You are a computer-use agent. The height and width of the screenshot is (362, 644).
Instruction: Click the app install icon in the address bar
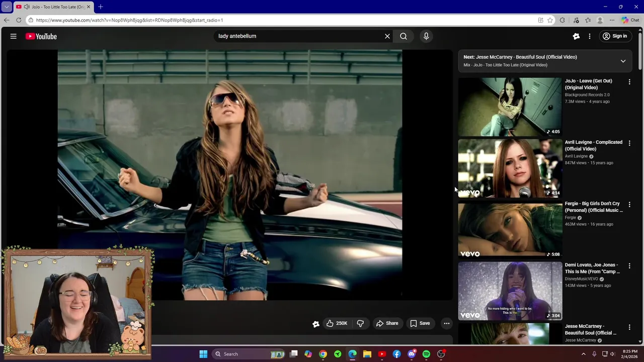tap(540, 20)
